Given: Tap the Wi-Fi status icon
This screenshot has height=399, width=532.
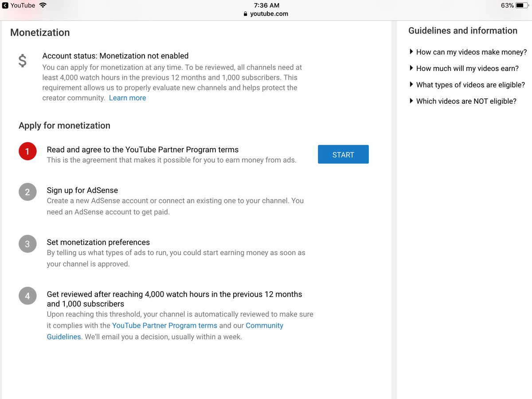Looking at the screenshot, I should pos(43,5).
